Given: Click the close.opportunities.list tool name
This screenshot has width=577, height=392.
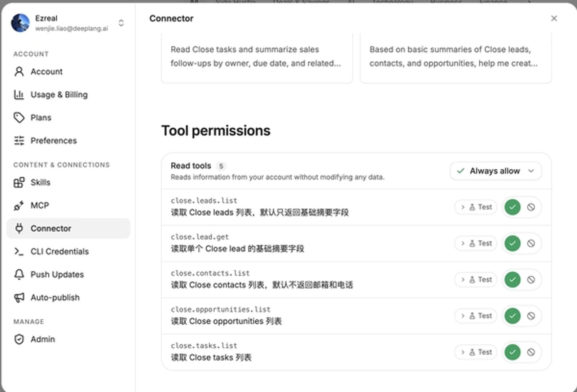Looking at the screenshot, I should (221, 309).
